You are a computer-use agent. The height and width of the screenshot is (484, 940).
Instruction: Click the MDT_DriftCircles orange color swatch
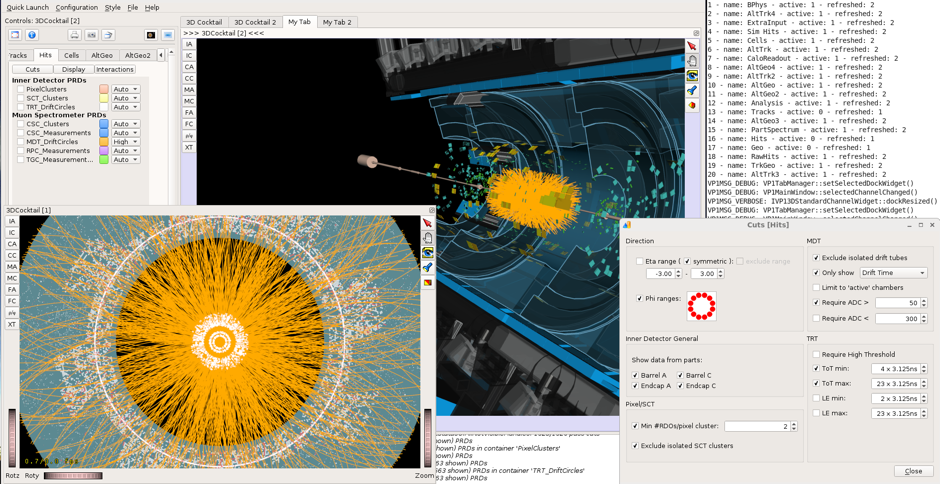pos(104,142)
